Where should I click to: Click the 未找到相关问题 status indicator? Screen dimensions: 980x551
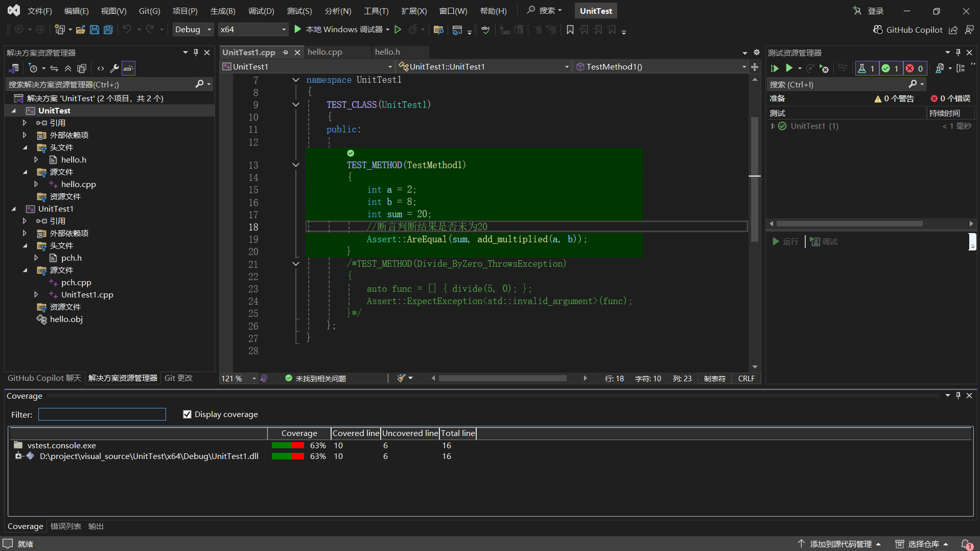pos(315,378)
